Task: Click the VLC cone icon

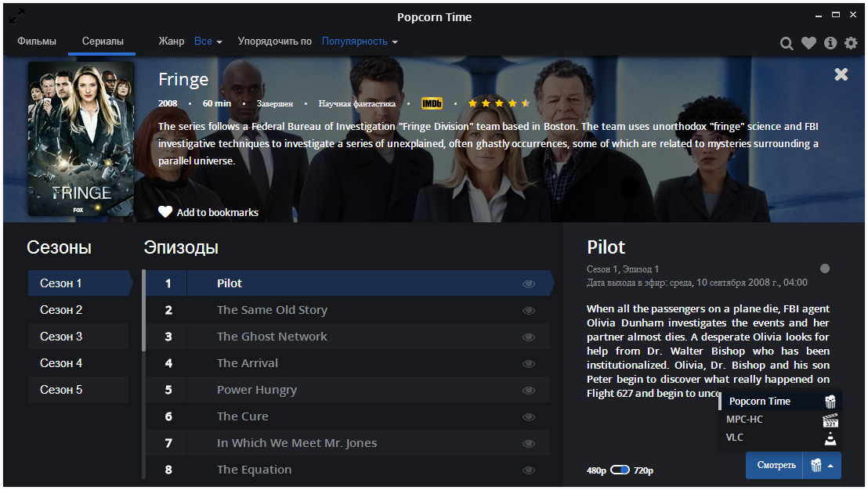Action: tap(830, 438)
